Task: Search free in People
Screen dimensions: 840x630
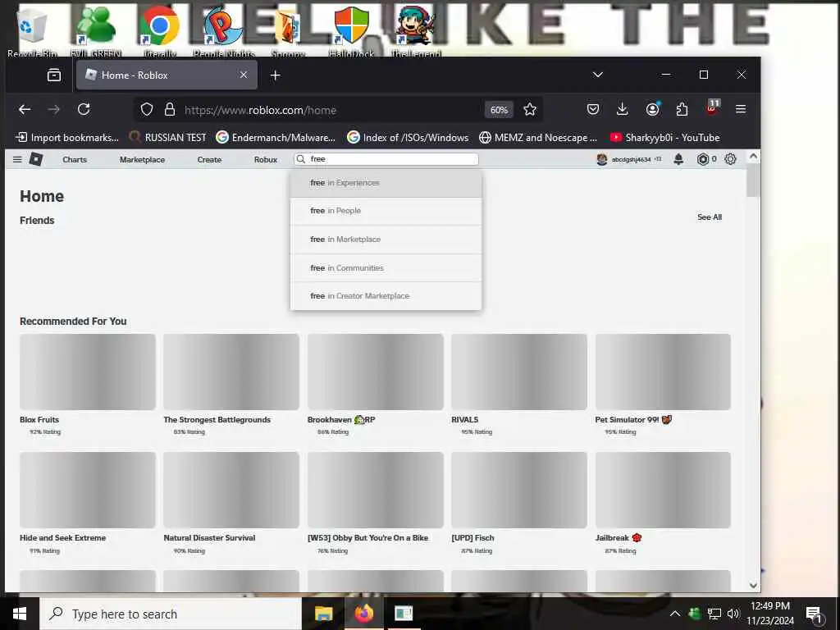Action: click(x=386, y=211)
